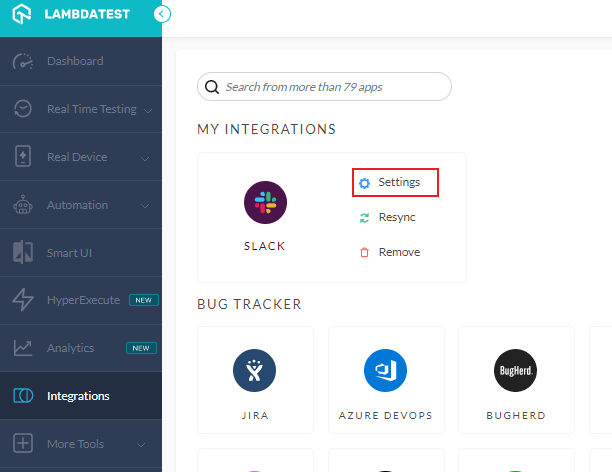Click the SLACK name label
Viewport: 612px width, 472px height.
point(265,246)
